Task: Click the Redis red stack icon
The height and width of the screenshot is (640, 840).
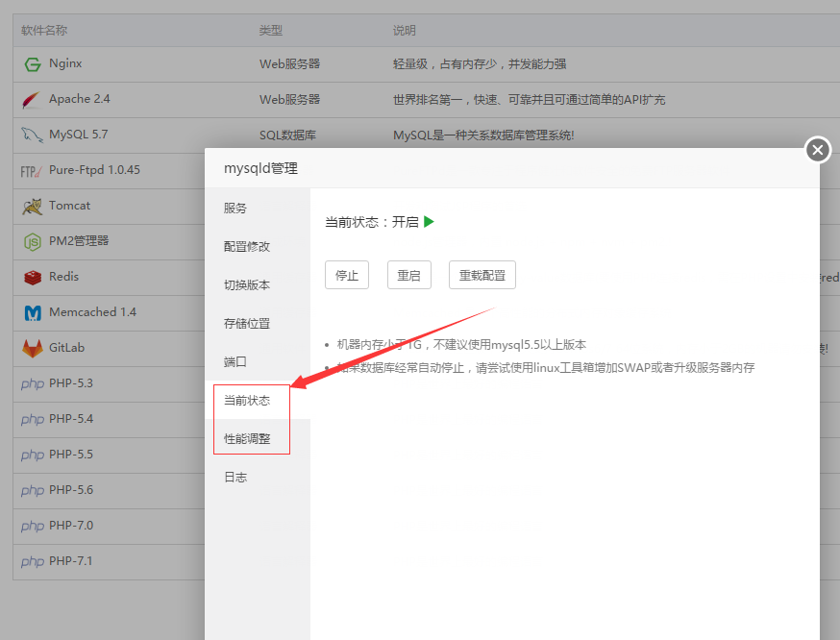Action: [33, 278]
